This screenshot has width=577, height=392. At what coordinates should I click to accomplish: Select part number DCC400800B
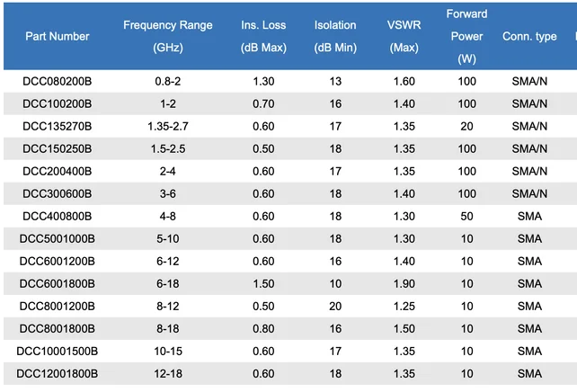[58, 217]
